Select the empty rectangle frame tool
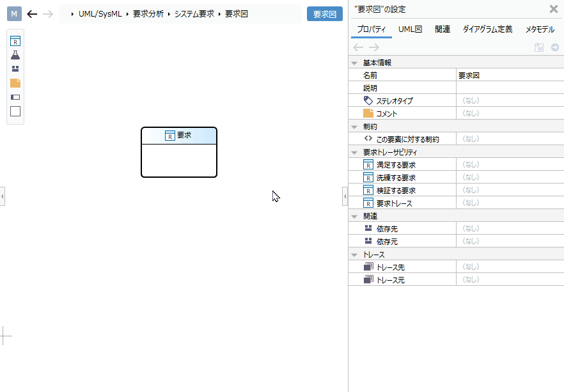564x392 pixels. (x=15, y=111)
